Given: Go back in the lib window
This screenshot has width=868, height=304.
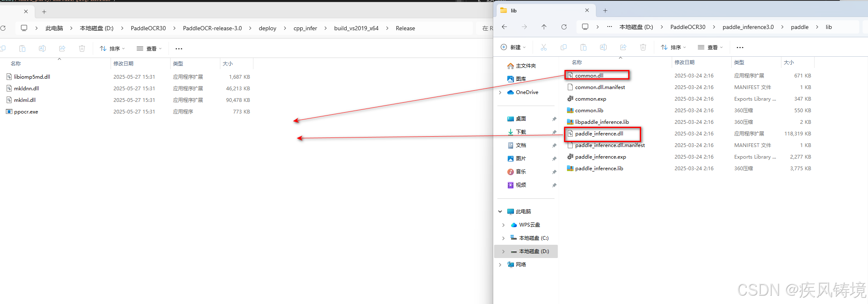Looking at the screenshot, I should tap(504, 27).
